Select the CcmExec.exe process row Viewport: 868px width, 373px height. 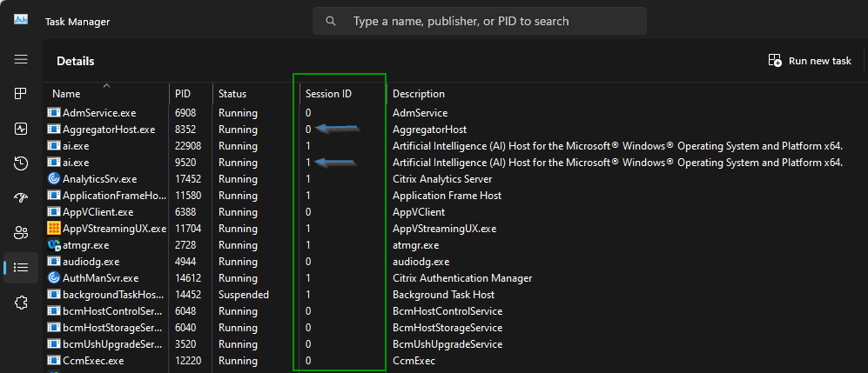(93, 361)
